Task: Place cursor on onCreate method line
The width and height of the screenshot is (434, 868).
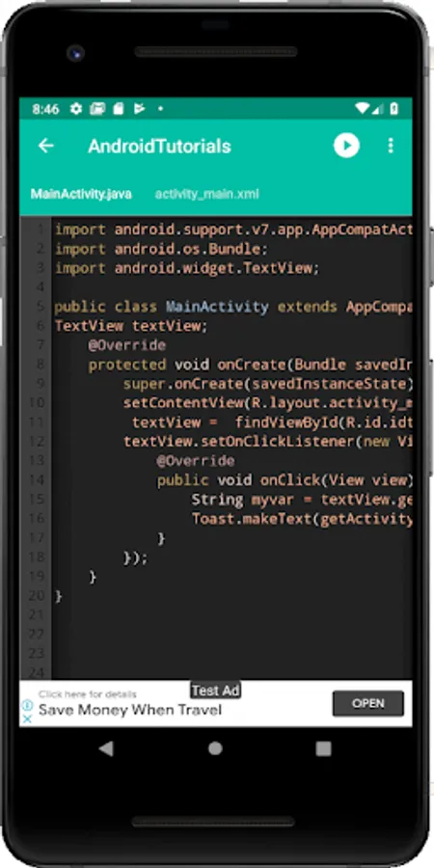Action: (x=232, y=365)
